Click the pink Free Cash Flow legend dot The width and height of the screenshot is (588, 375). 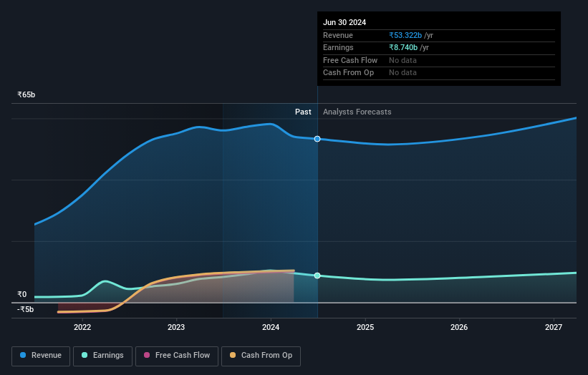pos(147,355)
